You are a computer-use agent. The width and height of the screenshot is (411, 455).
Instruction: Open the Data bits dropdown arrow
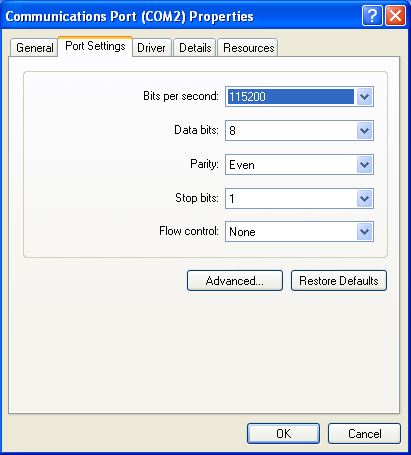[364, 130]
